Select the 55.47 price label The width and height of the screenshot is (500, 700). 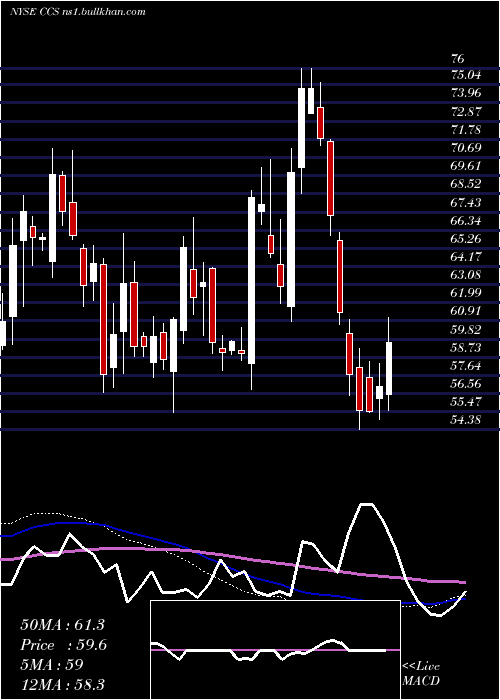[x=467, y=402]
